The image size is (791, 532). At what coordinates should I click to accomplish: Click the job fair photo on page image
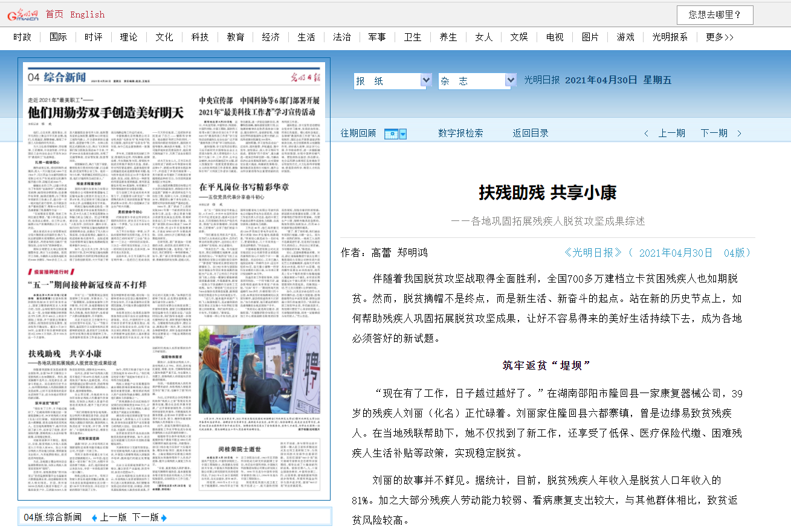[x=259, y=368]
